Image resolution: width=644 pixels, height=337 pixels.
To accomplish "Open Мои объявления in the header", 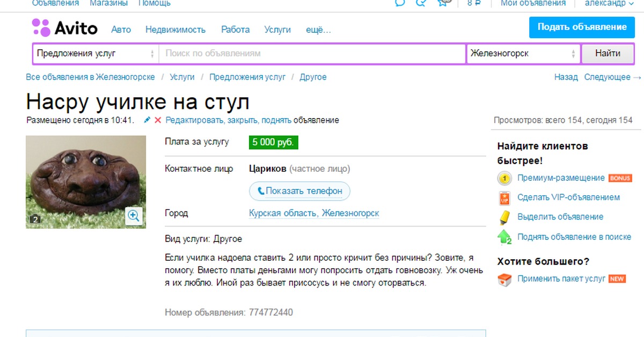I will point(533,3).
